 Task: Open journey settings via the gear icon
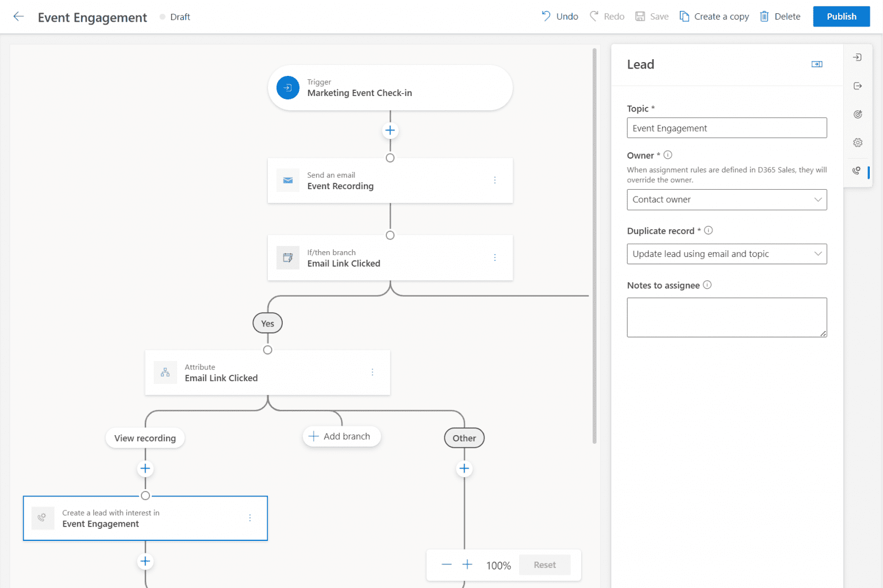tap(857, 142)
